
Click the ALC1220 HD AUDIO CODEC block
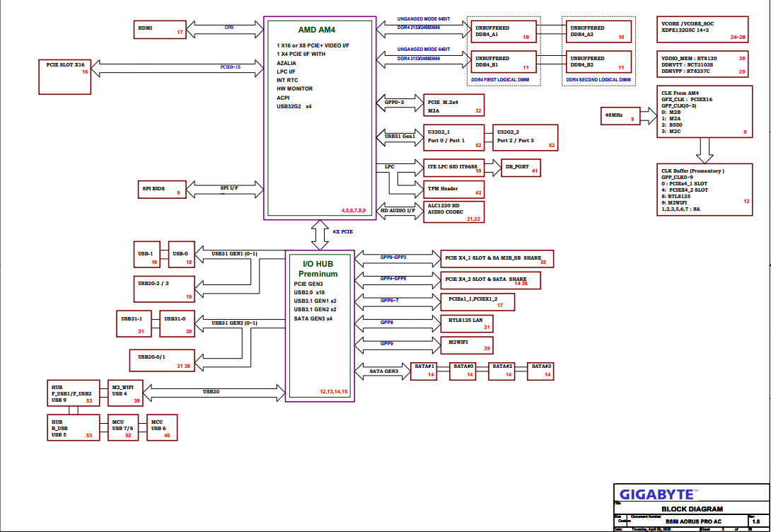click(454, 212)
